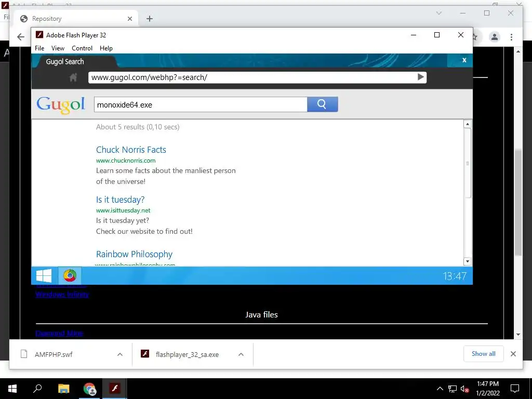Select the Repository tab in Chrome
This screenshot has width=532, height=399.
[75, 19]
